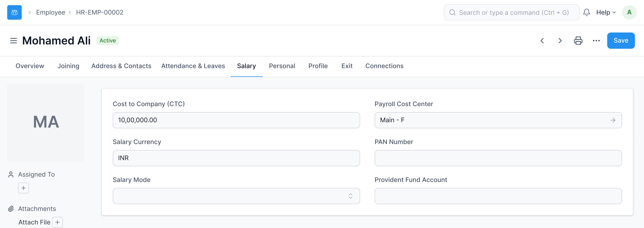The height and width of the screenshot is (228, 644).
Task: Switch to the Personal tab
Action: click(282, 66)
